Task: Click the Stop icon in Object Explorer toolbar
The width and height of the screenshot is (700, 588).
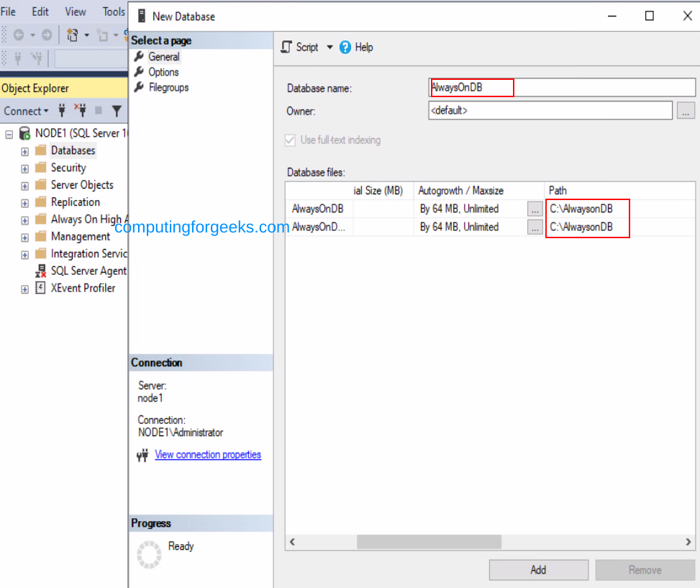Action: 98,111
